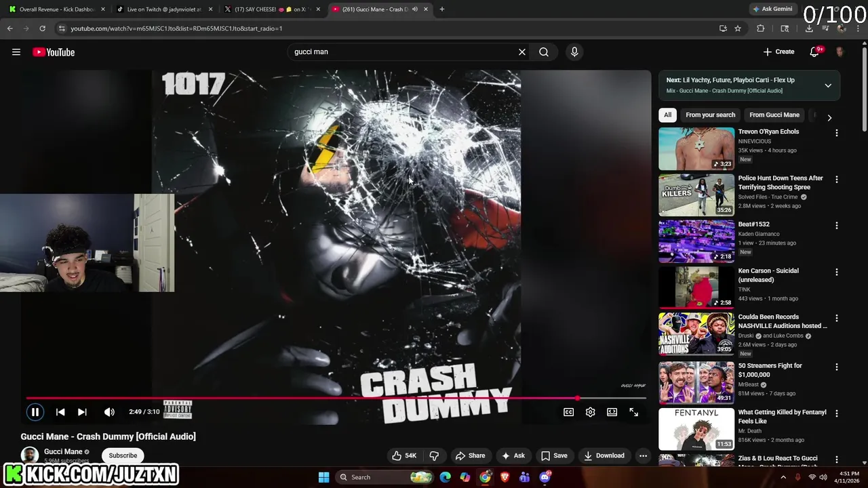
Task: Toggle closed captions on the player
Action: click(569, 412)
